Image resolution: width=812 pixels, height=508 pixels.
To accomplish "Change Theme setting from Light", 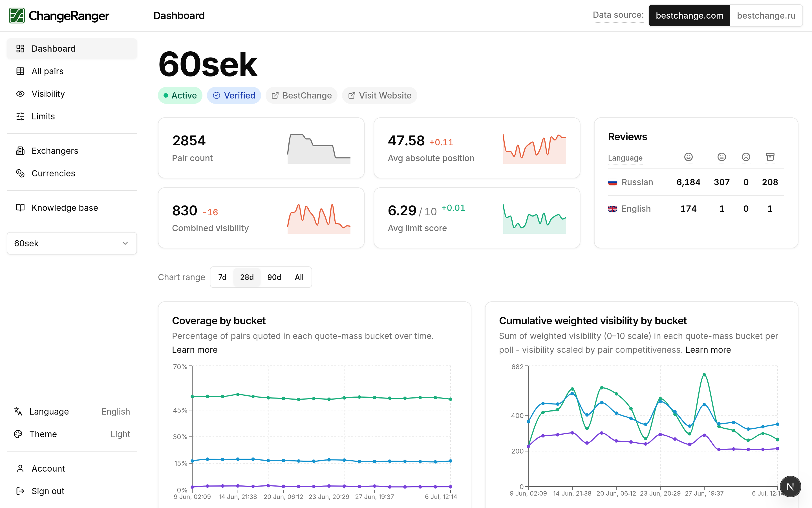I will (72, 434).
